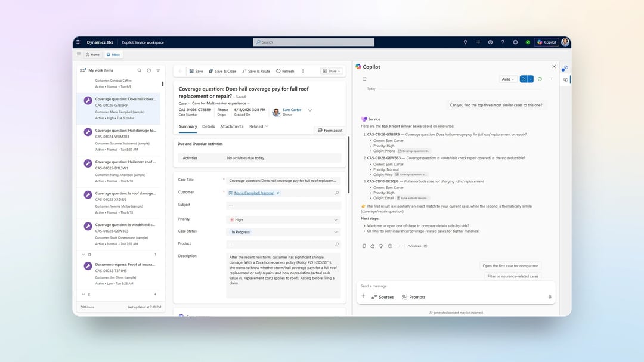Open the Share dropdown
The height and width of the screenshot is (362, 644).
pyautogui.click(x=332, y=71)
